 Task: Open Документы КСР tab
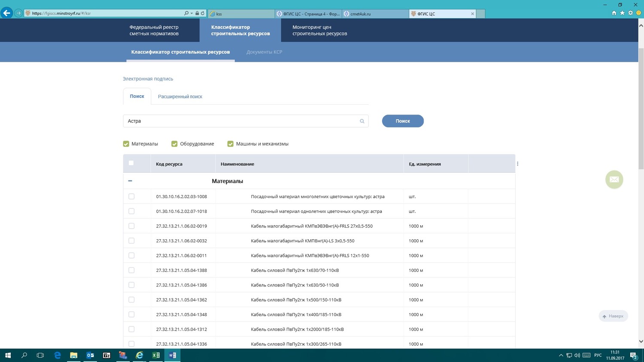tap(264, 52)
